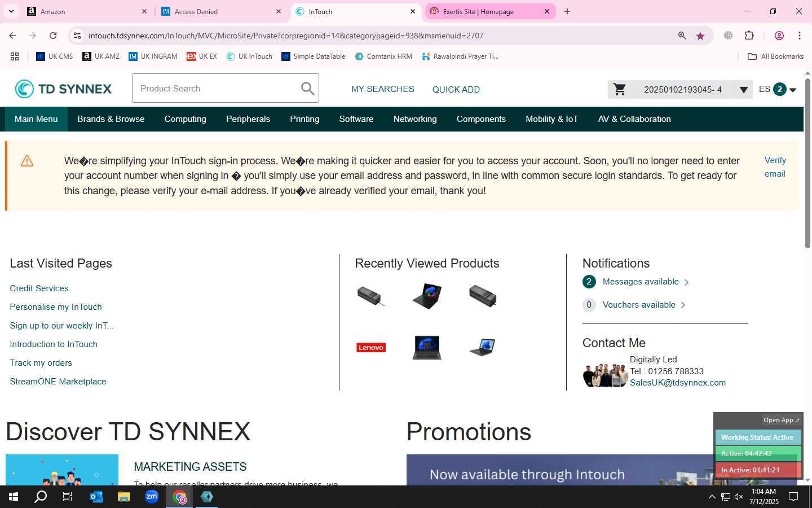Open the Printing menu
The width and height of the screenshot is (812, 508).
(304, 119)
